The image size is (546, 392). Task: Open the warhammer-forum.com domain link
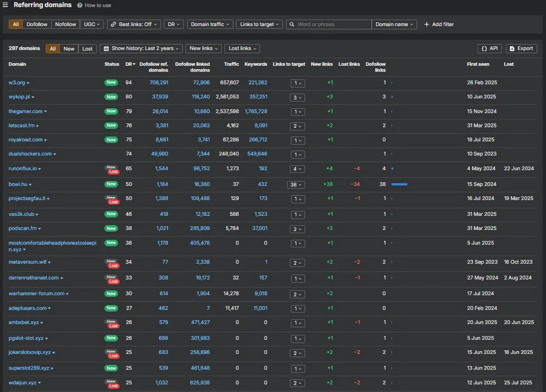(x=36, y=294)
